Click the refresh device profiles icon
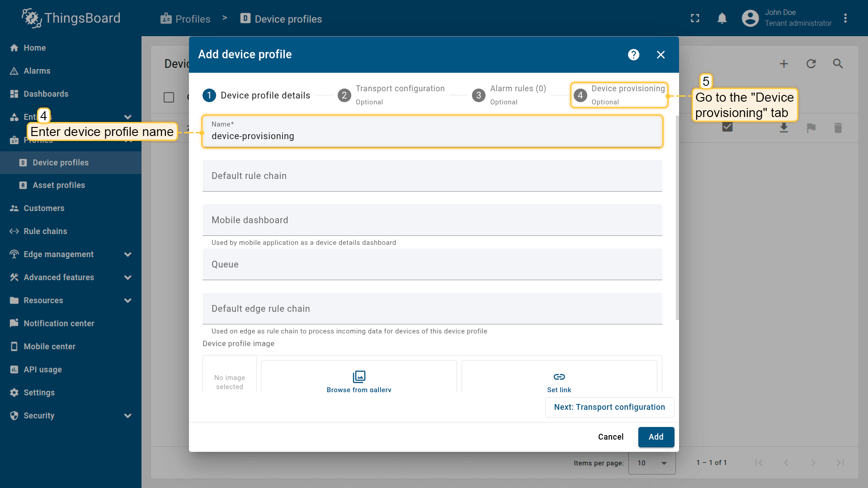 [x=811, y=64]
